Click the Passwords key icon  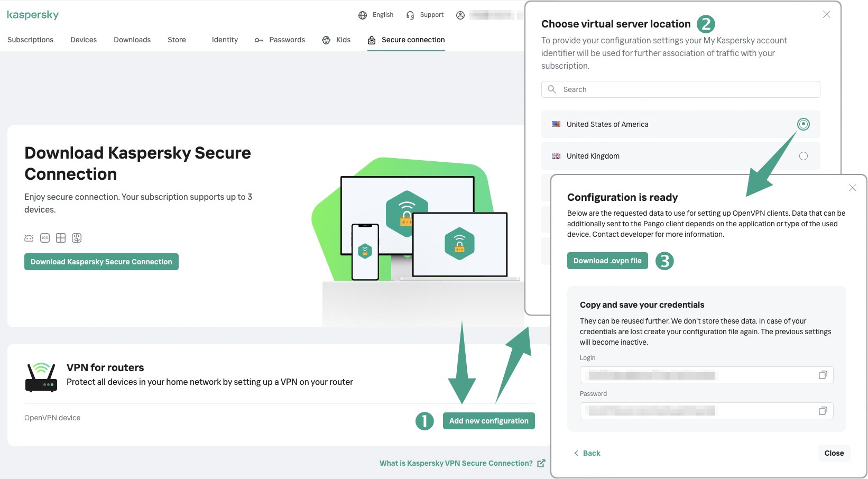[259, 40]
